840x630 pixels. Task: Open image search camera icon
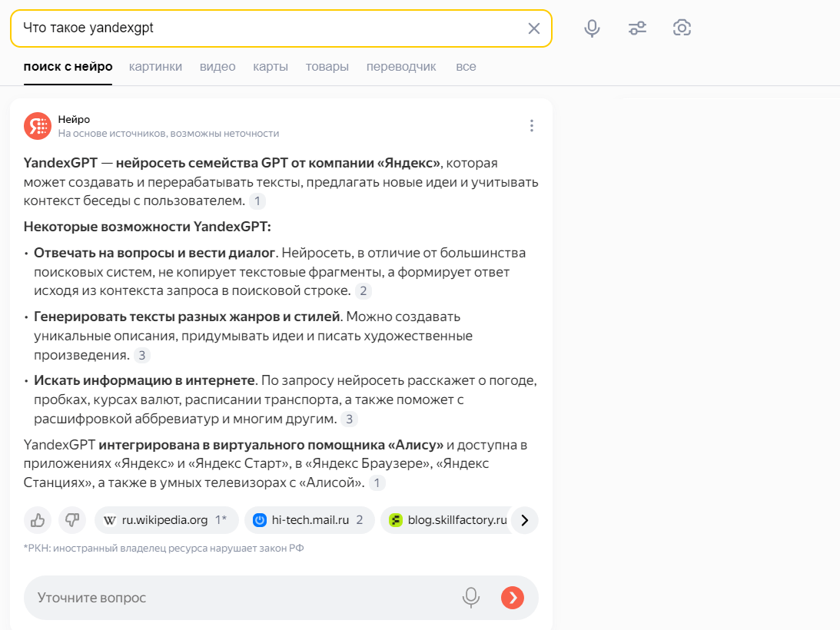[x=682, y=28]
